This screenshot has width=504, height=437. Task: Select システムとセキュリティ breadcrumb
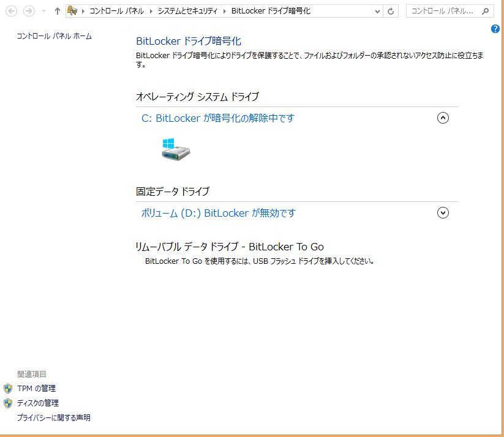(188, 11)
